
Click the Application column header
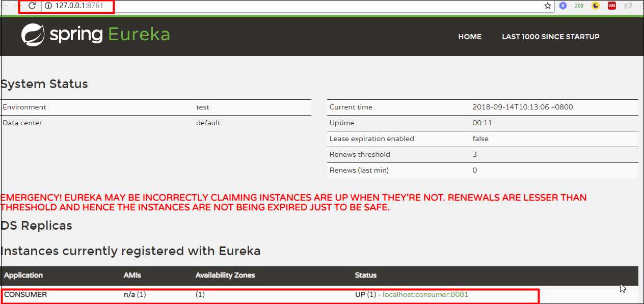23,275
